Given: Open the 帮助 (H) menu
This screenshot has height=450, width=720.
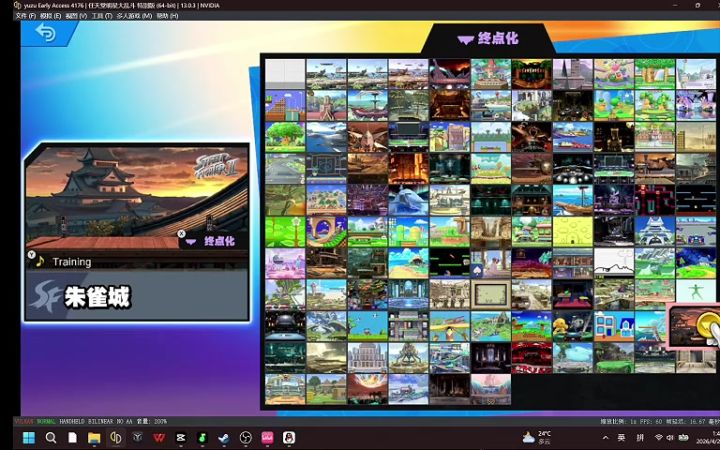Looking at the screenshot, I should point(167,16).
